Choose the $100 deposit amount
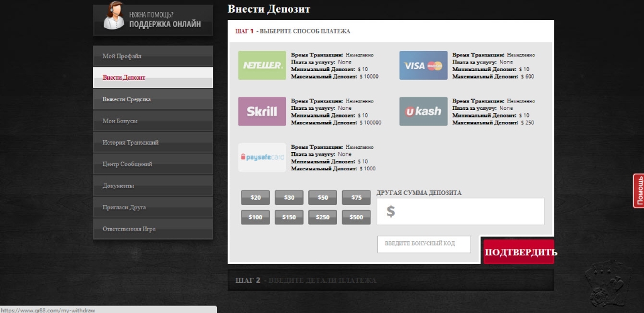Viewport: 644px width, 313px height. click(x=255, y=217)
